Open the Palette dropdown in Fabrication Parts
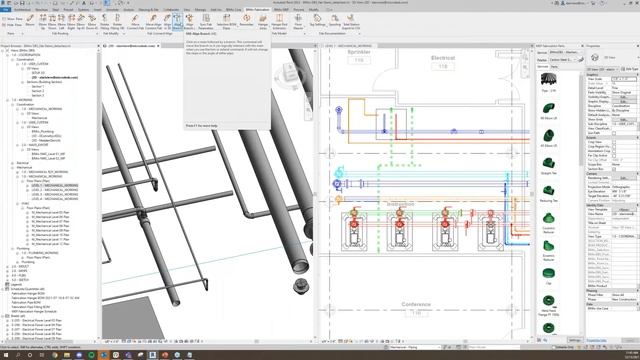Viewport: 640px width, 360px height. 563,60
